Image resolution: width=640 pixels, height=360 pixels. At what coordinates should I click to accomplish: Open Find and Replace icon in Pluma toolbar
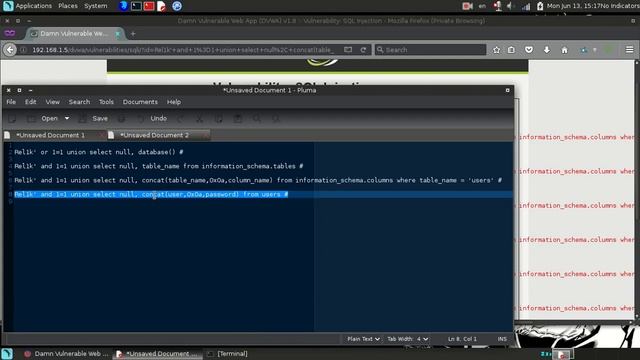coord(276,118)
